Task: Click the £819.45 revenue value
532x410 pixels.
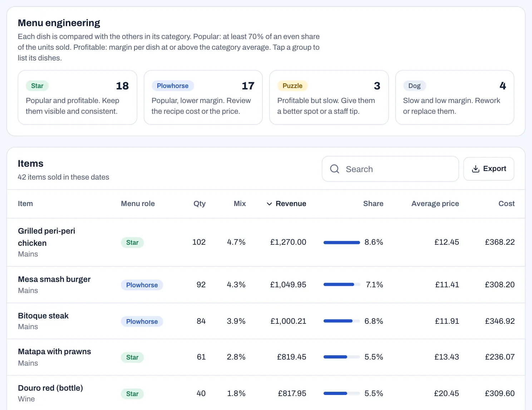Action: tap(292, 357)
